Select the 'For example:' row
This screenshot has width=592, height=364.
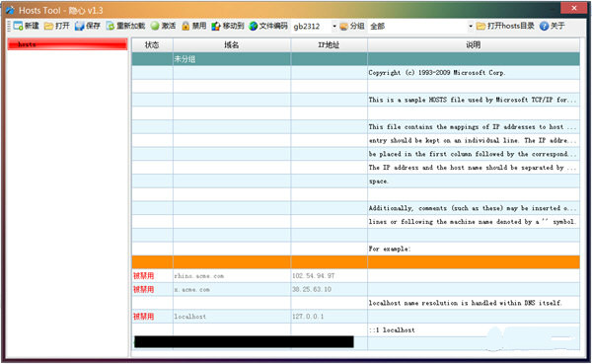355,249
